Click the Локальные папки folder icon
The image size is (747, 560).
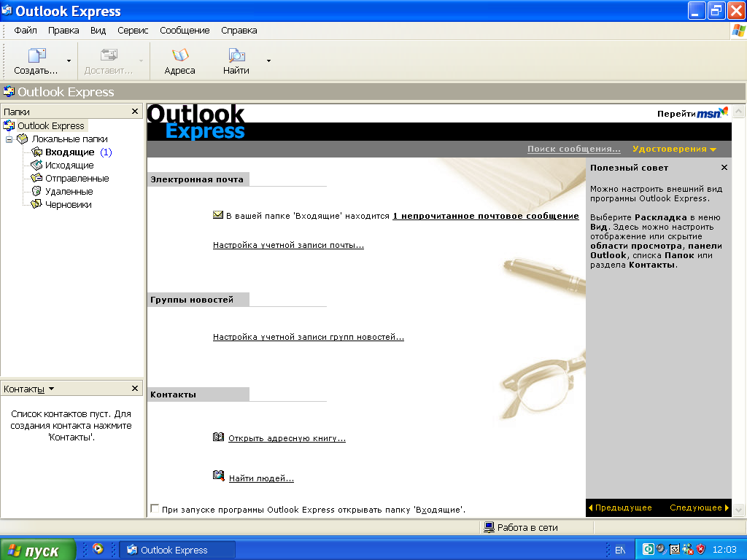(23, 139)
